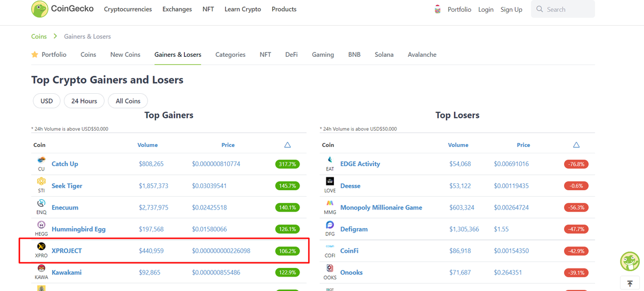Click the gecko mascot chat icon
The image size is (644, 291).
pyautogui.click(x=630, y=262)
